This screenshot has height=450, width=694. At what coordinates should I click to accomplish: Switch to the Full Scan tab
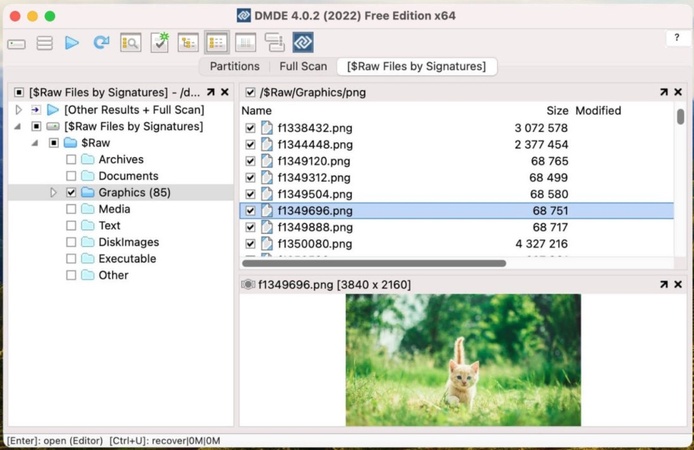tap(303, 66)
